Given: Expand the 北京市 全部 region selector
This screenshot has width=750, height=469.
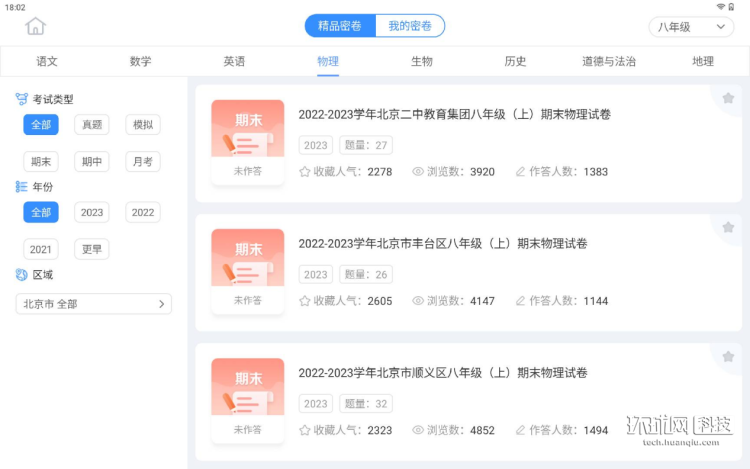Looking at the screenshot, I should point(93,304).
